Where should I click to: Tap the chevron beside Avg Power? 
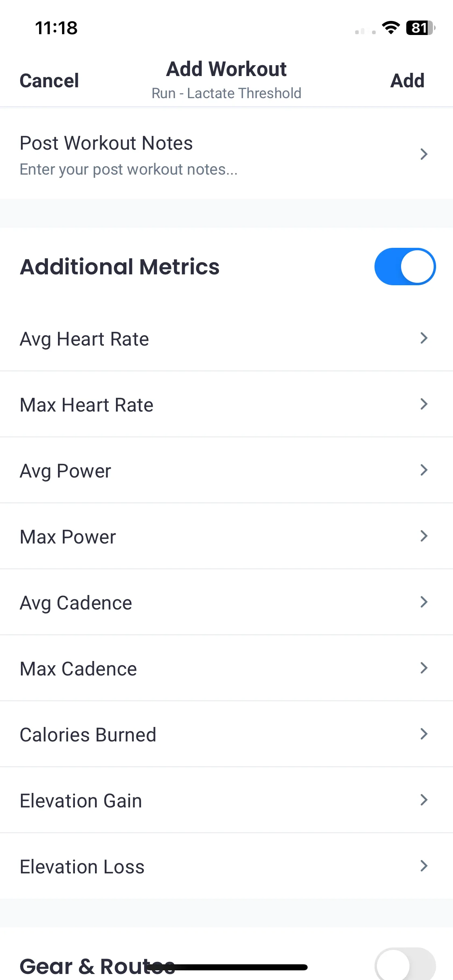[424, 470]
